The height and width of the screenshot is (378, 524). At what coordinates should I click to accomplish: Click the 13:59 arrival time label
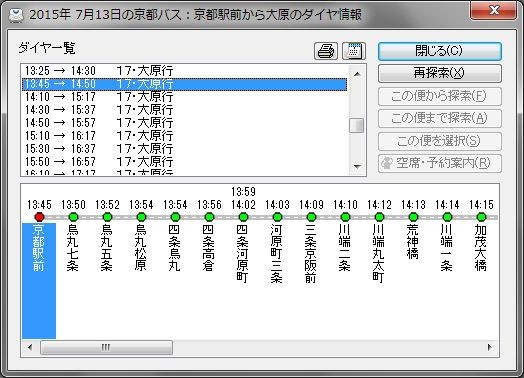(x=244, y=192)
